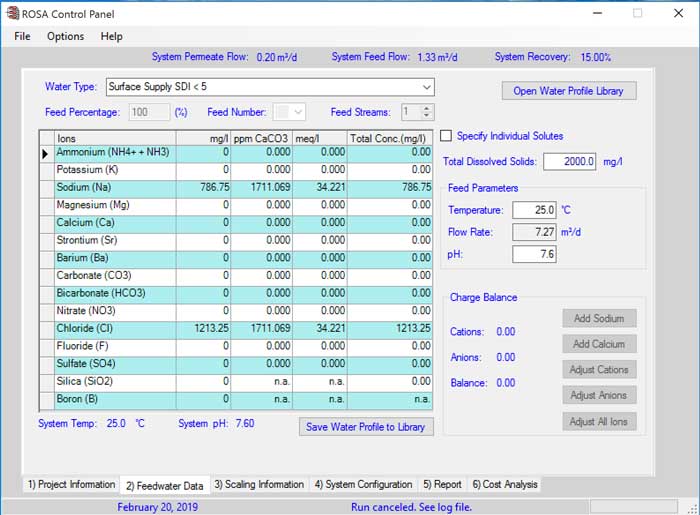Image resolution: width=700 pixels, height=515 pixels.
Task: Click the Temperature input field
Action: 534,210
